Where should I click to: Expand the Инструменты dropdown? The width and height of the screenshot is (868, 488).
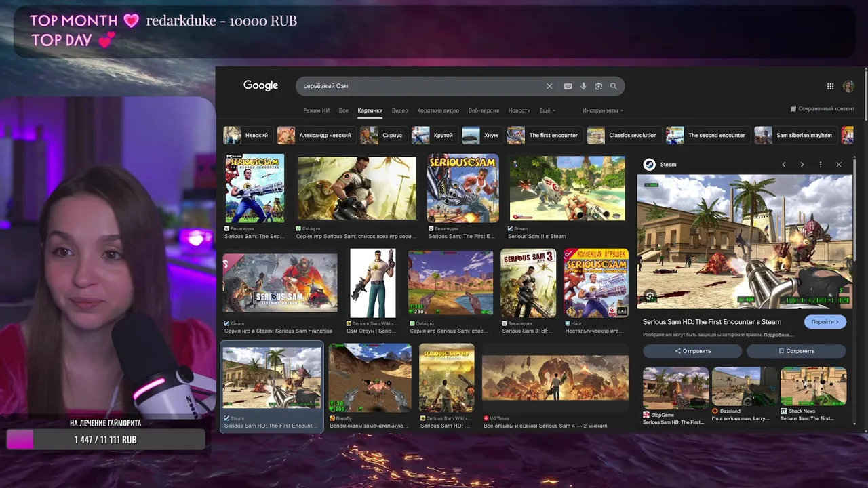click(603, 110)
